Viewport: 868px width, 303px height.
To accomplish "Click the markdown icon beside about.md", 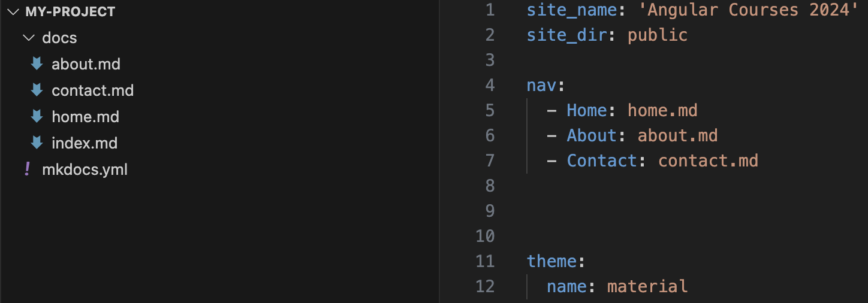I will [37, 64].
